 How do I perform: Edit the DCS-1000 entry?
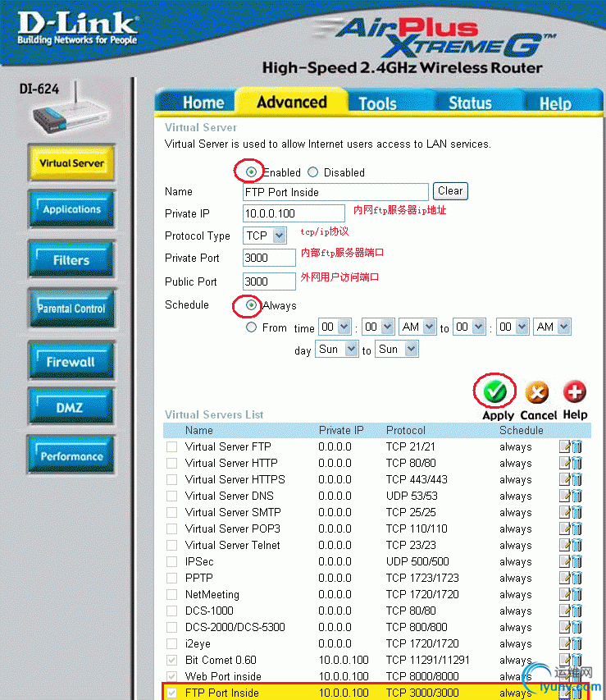coord(564,611)
